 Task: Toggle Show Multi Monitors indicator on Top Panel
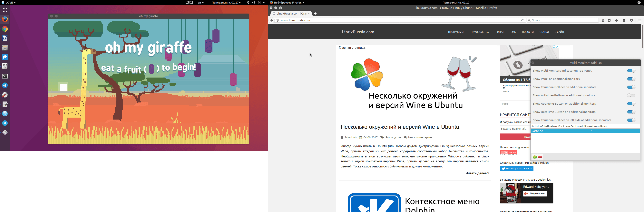coord(631,71)
